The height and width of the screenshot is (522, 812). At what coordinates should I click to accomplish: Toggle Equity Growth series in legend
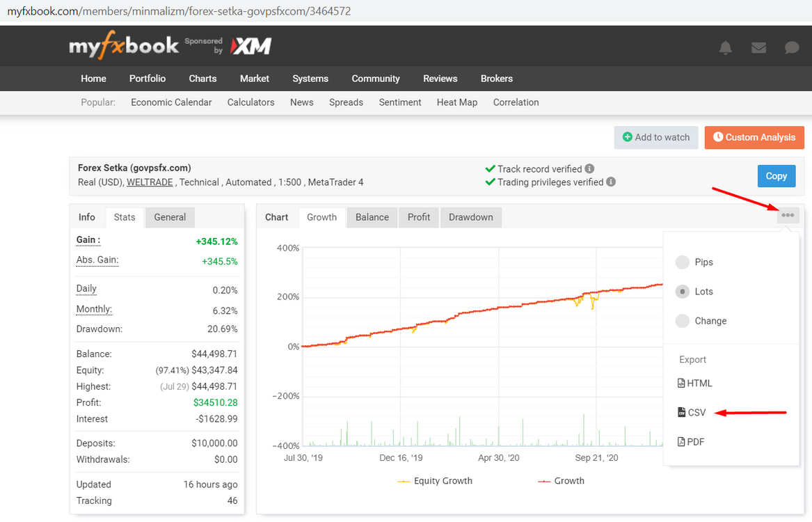coord(435,480)
